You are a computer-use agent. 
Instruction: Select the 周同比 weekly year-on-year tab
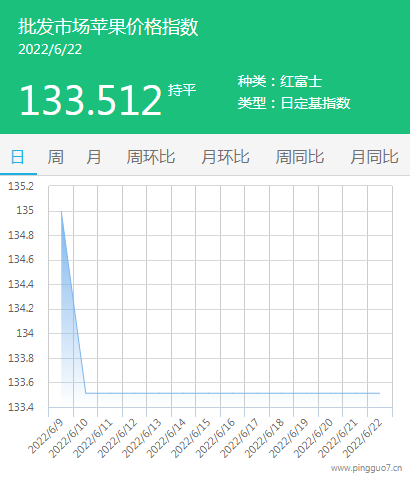click(x=300, y=157)
